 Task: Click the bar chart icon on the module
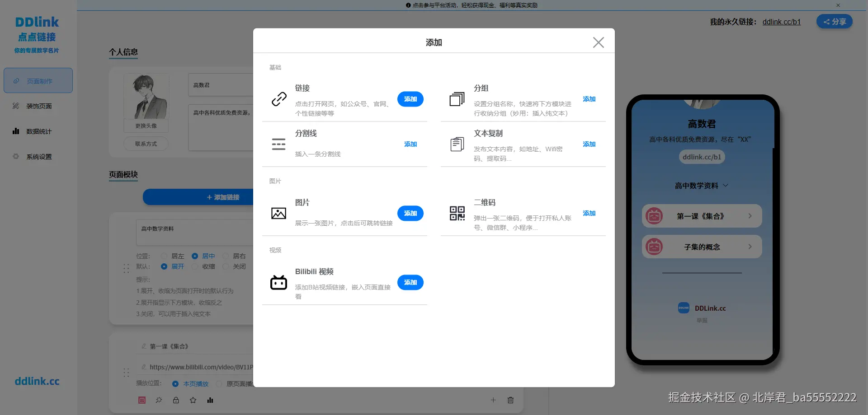[210, 400]
